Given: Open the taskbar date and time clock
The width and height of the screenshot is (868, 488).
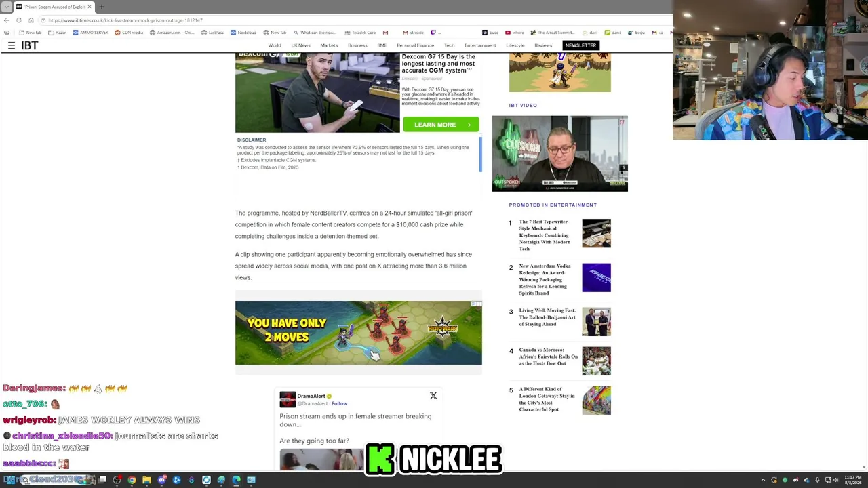Looking at the screenshot, I should coord(852,480).
